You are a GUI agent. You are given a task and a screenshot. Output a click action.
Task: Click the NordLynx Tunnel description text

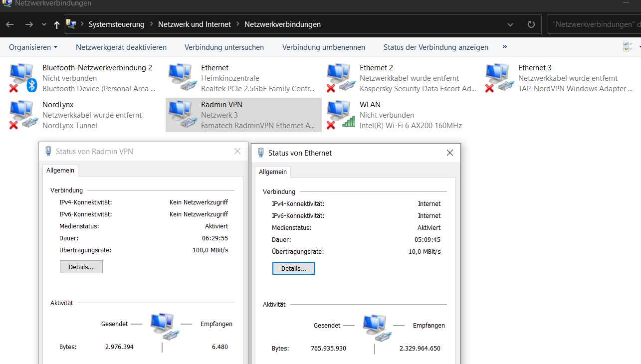70,126
